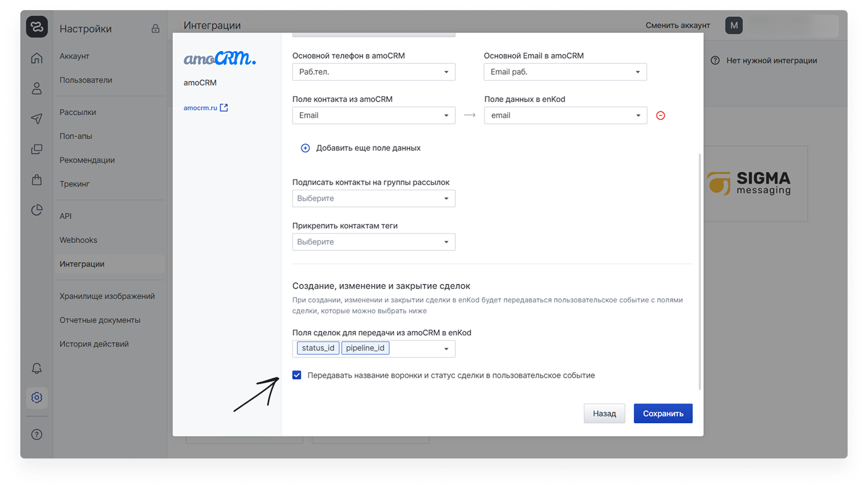868x489 pixels.
Task: Click the plus icon to add another data field
Action: (x=305, y=148)
